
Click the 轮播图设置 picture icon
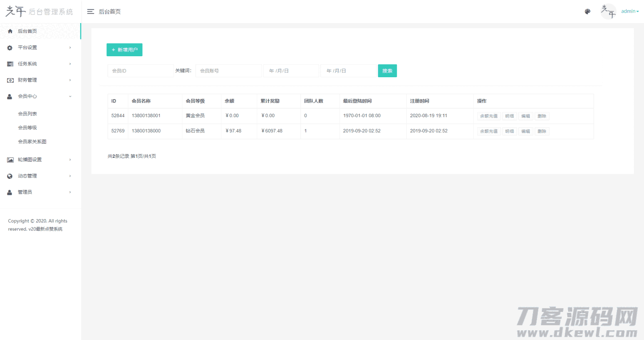pyautogui.click(x=10, y=160)
